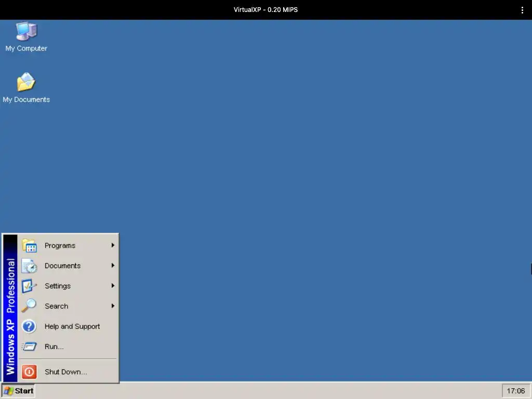Screen dimensions: 532x399
Task: Expand the Programs submenu arrow
Action: pyautogui.click(x=113, y=245)
